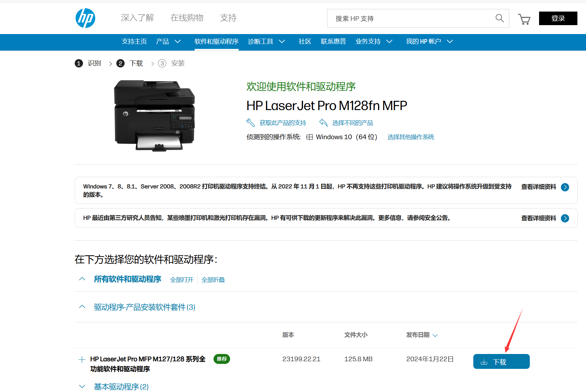
Task: Click version number 23199.22.21
Action: 301,359
